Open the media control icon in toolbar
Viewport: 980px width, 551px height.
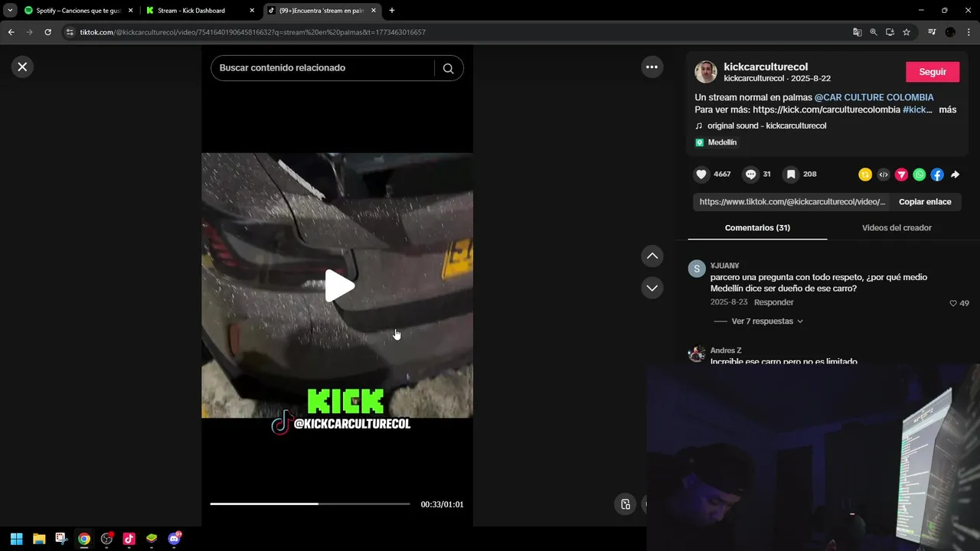(932, 32)
